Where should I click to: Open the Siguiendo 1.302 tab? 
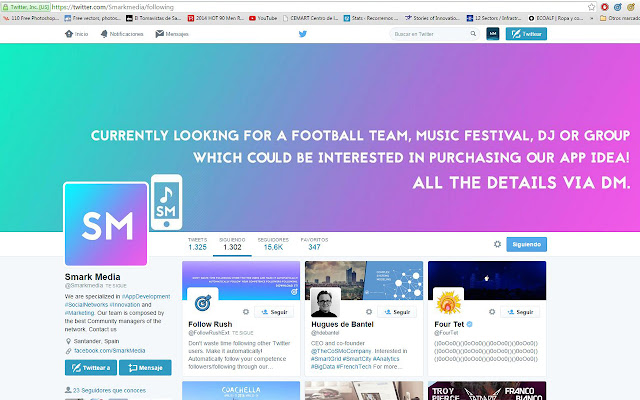pyautogui.click(x=232, y=244)
